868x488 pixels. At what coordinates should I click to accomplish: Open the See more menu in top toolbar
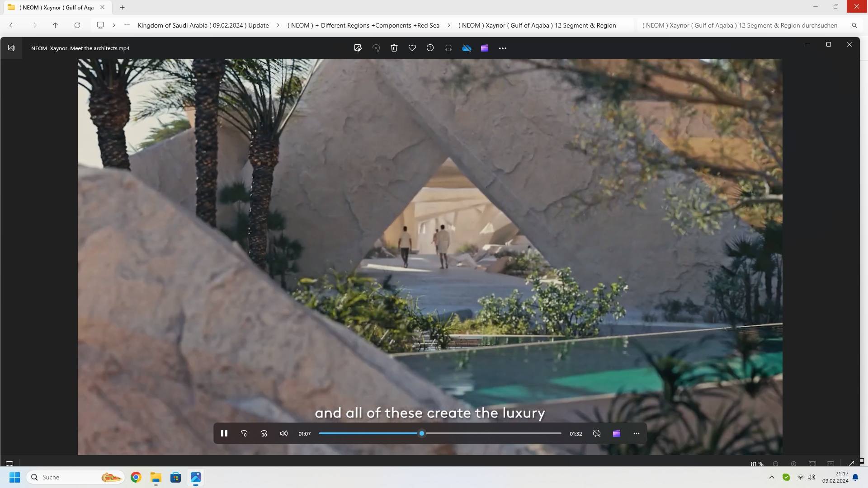[503, 48]
